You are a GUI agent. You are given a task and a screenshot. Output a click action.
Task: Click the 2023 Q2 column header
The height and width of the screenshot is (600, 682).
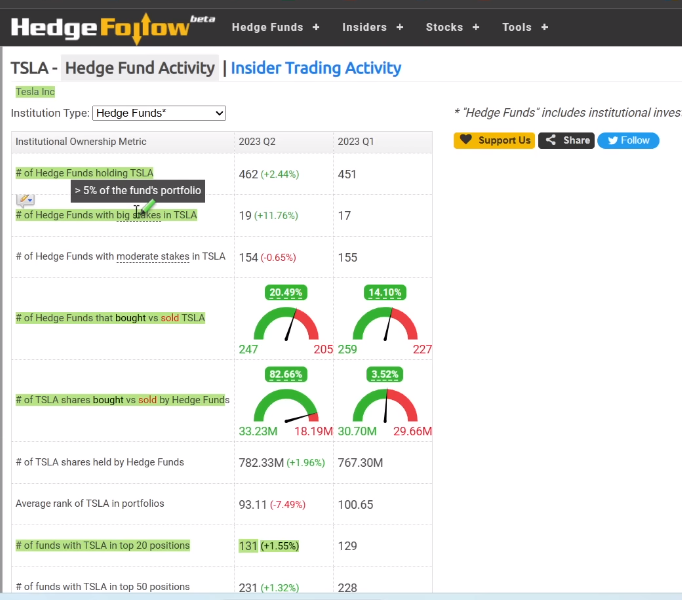pos(257,142)
